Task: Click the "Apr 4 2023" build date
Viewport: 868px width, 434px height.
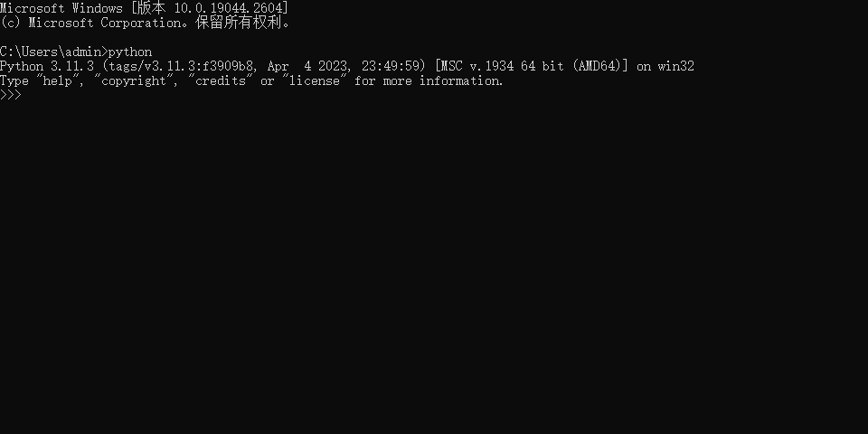Action: pyautogui.click(x=307, y=66)
